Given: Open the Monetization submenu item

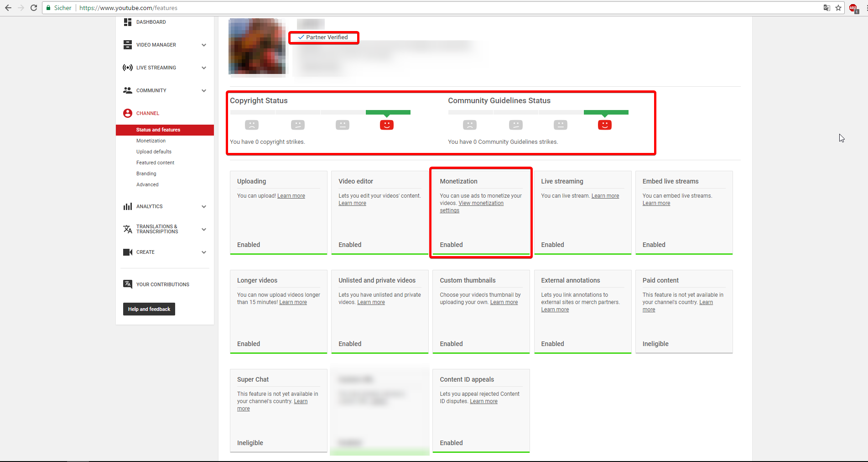Looking at the screenshot, I should tap(151, 141).
